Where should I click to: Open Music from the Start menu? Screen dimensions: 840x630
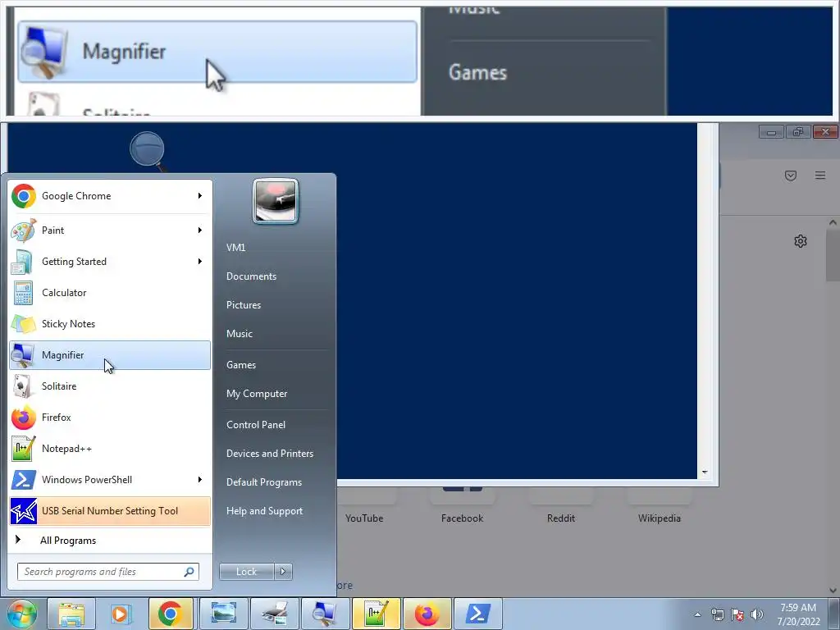click(x=240, y=334)
